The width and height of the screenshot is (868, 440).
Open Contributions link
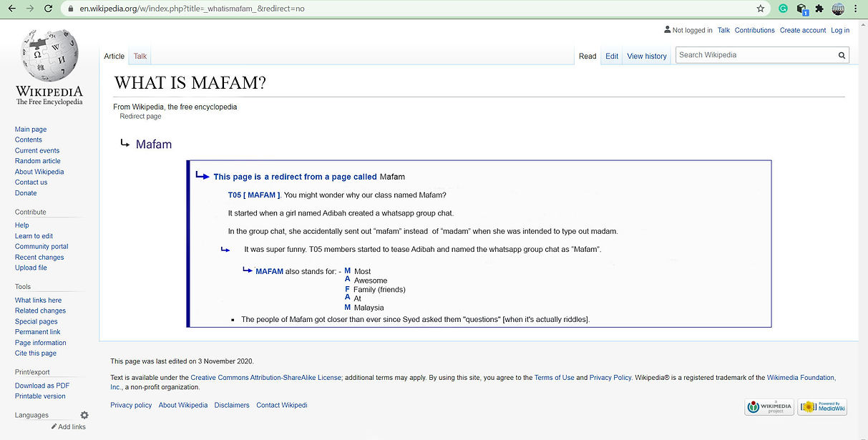[755, 30]
